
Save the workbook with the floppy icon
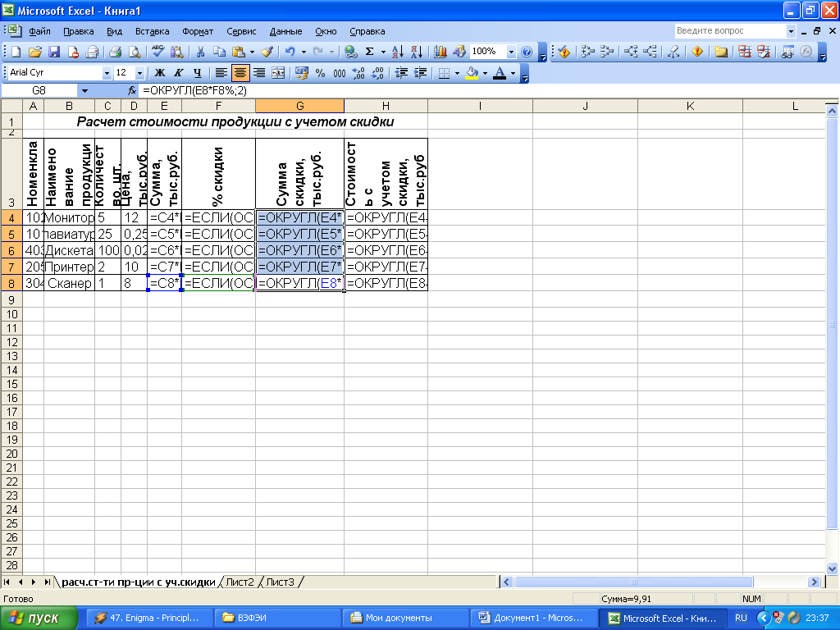(x=54, y=52)
